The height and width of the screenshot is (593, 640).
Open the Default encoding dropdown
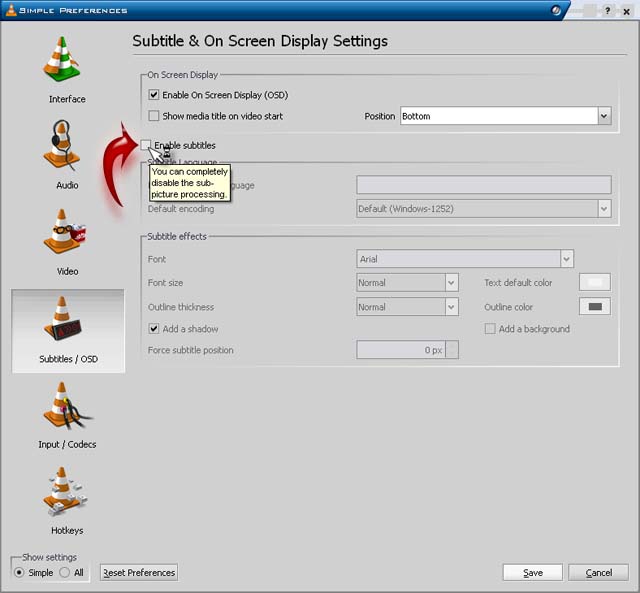[x=604, y=209]
